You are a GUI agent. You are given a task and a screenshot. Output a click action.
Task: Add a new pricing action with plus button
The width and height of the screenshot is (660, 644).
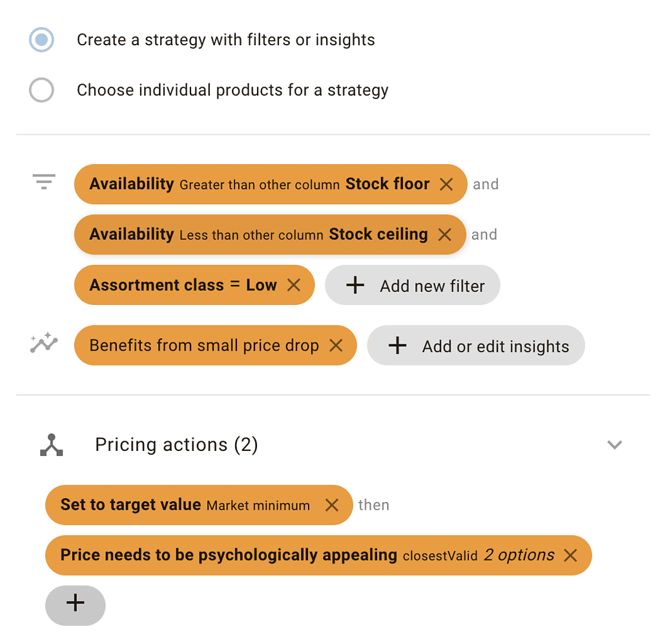coord(76,604)
